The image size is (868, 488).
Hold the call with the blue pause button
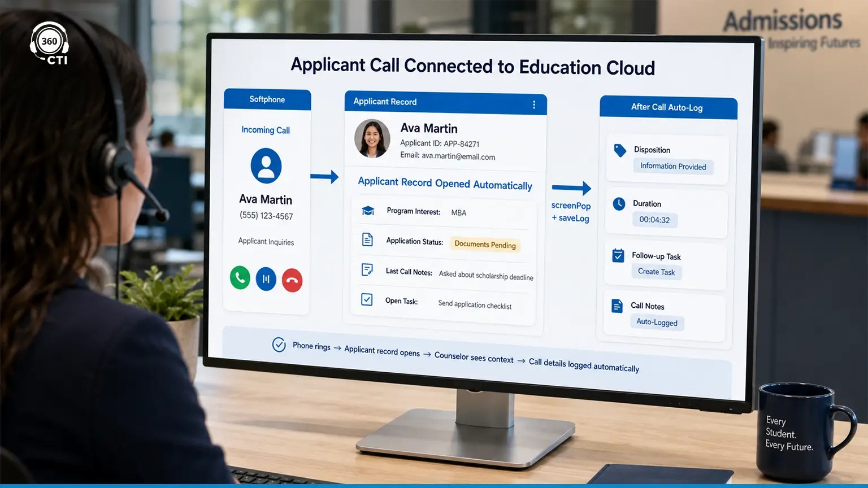[x=266, y=279]
